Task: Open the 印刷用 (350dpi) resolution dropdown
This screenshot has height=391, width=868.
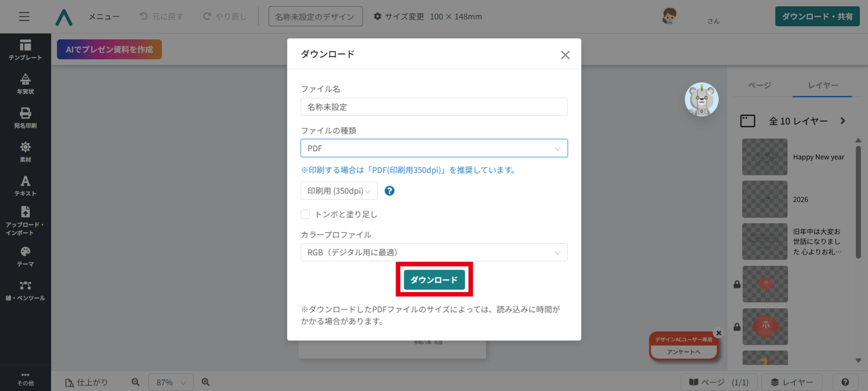Action: (x=339, y=191)
